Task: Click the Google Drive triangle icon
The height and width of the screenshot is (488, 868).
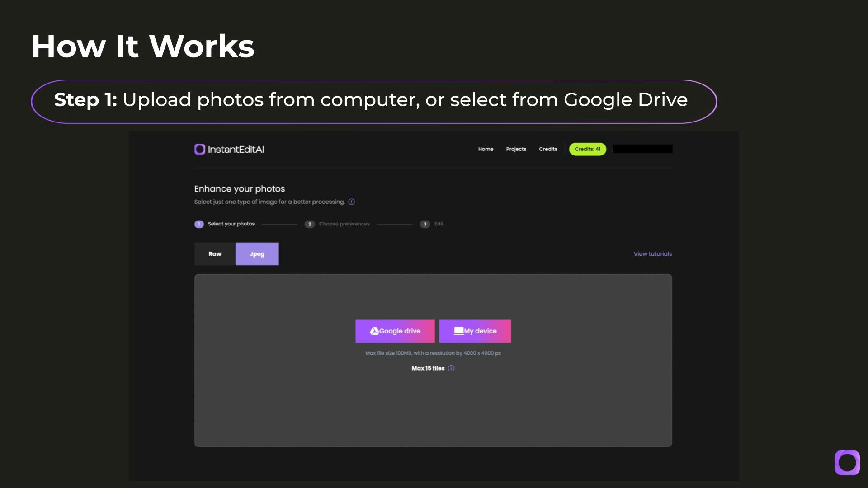Action: point(374,331)
